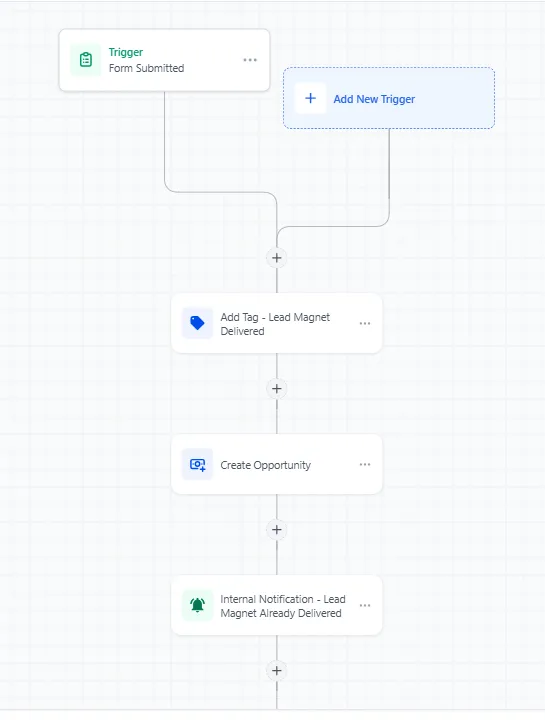This screenshot has width=545, height=722.
Task: Click the green Trigger heading text
Action: tap(126, 52)
